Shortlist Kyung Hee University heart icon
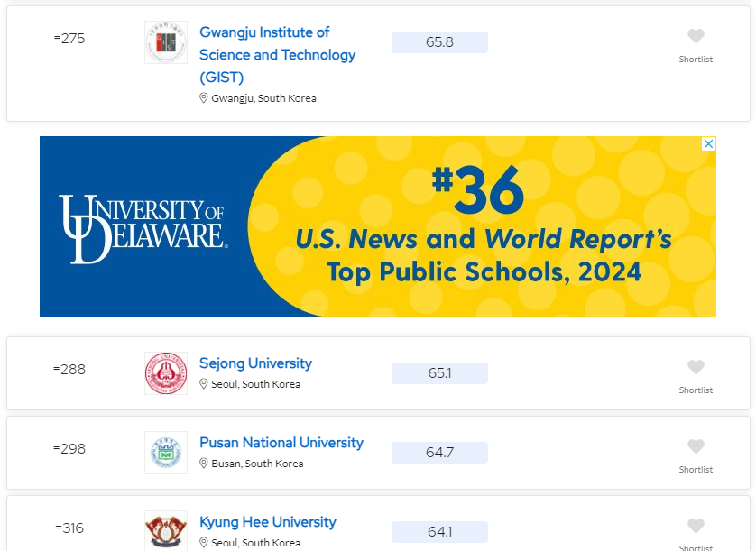 click(696, 526)
